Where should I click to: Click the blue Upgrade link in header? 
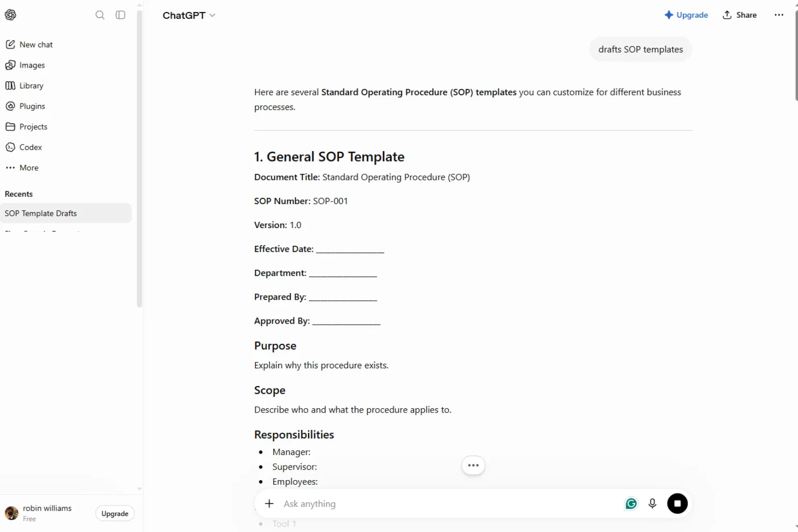(x=686, y=15)
